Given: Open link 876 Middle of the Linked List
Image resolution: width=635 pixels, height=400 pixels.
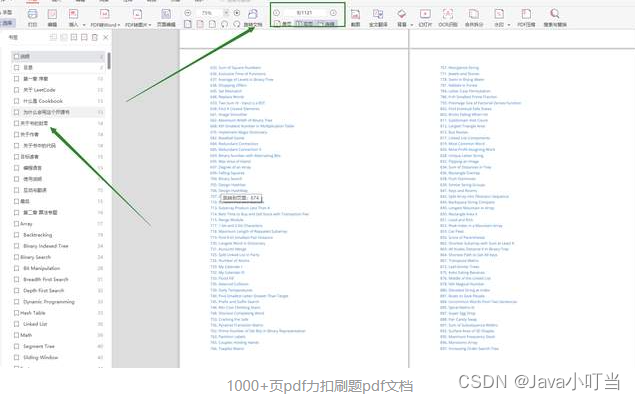Looking at the screenshot, I should coord(465,278).
